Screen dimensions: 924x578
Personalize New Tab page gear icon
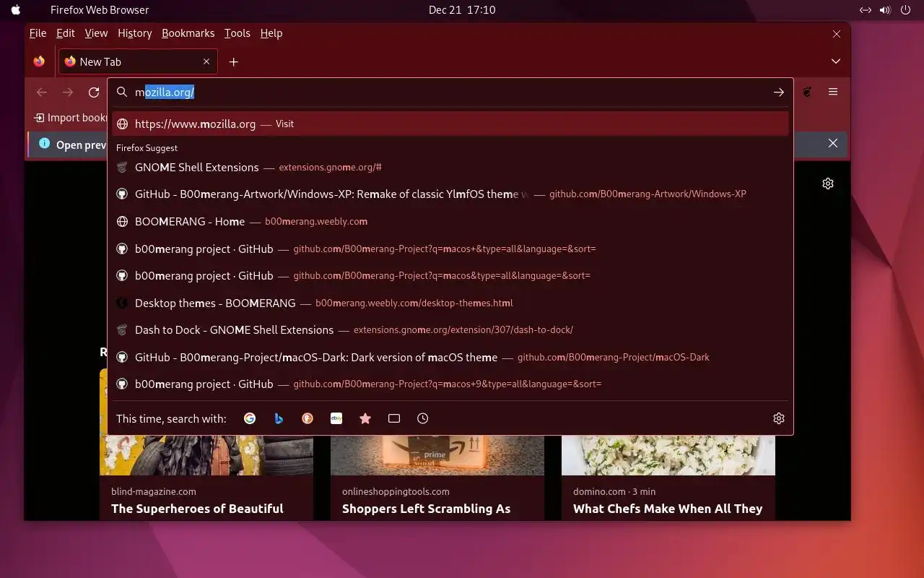click(x=828, y=184)
